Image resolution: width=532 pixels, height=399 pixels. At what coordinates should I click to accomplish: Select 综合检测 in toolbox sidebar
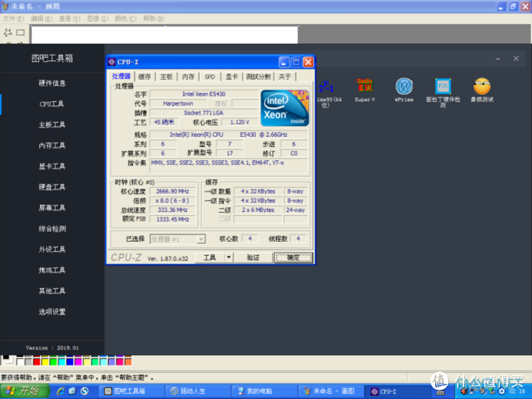click(x=52, y=228)
